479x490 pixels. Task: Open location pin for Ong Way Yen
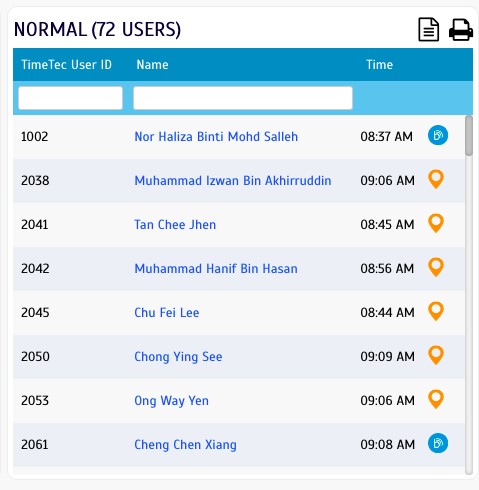(x=436, y=399)
